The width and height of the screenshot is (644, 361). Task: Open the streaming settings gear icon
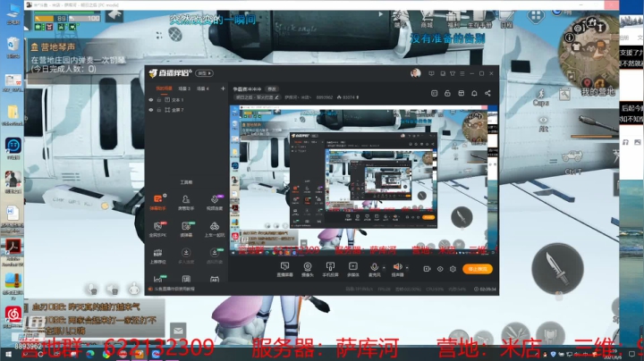[x=453, y=269]
